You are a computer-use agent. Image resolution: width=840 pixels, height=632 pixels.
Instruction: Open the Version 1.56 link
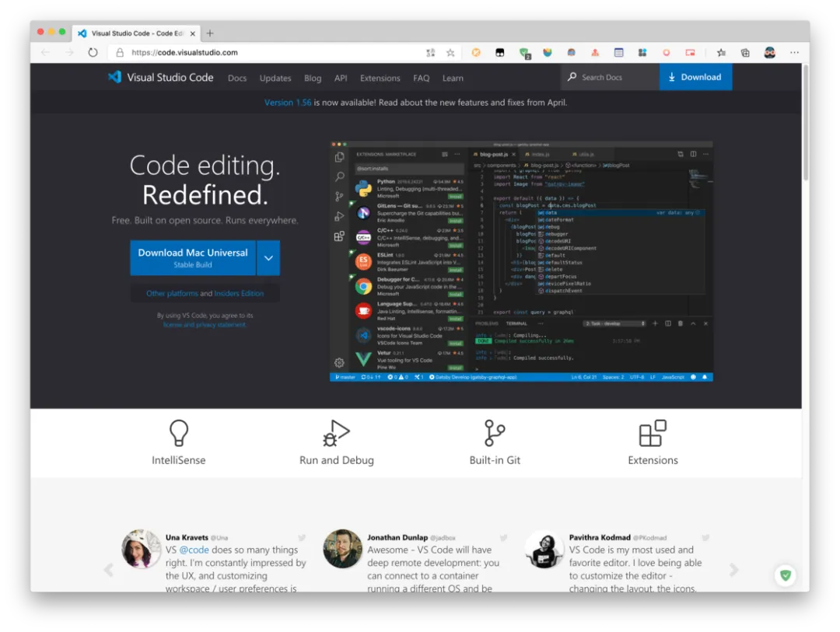[x=288, y=103]
